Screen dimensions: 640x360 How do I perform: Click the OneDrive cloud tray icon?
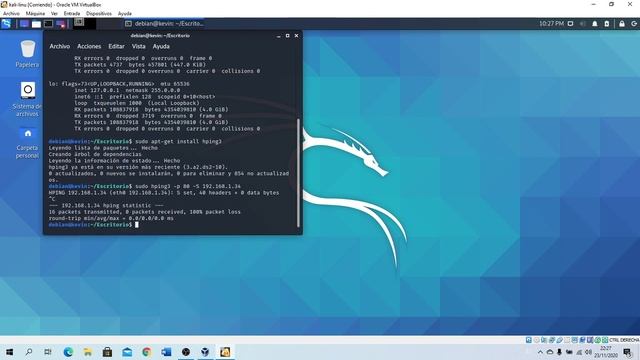coord(550,352)
